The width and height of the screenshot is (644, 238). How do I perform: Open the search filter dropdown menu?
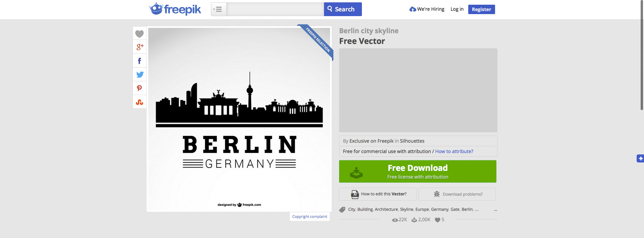219,9
